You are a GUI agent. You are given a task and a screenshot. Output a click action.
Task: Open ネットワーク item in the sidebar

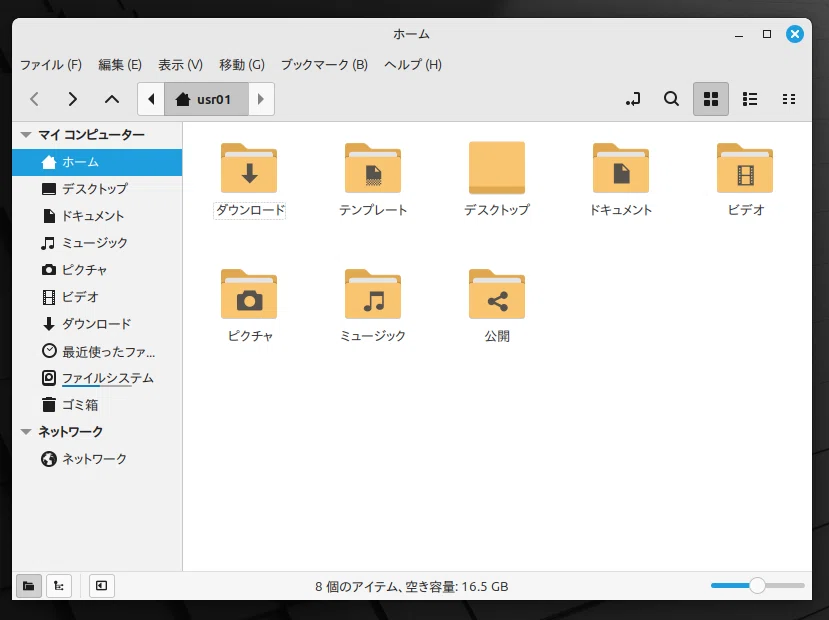[97, 459]
